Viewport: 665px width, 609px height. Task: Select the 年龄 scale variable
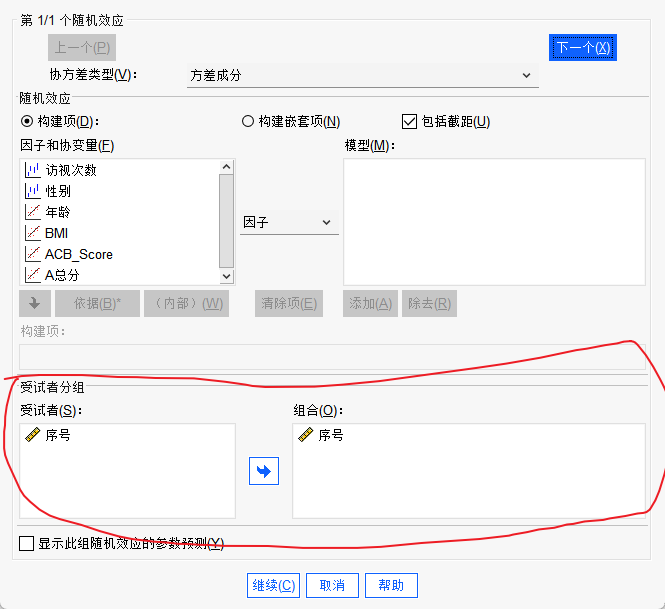click(58, 212)
